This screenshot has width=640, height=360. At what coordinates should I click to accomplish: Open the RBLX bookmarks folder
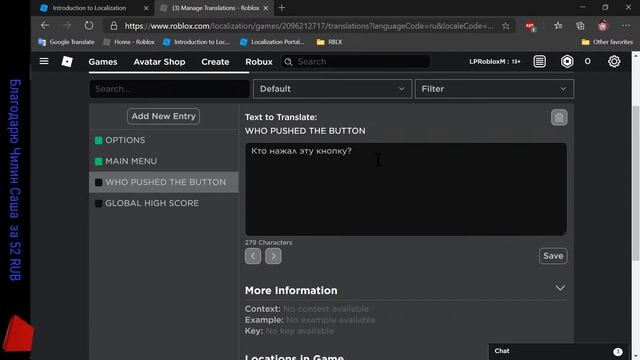click(329, 42)
